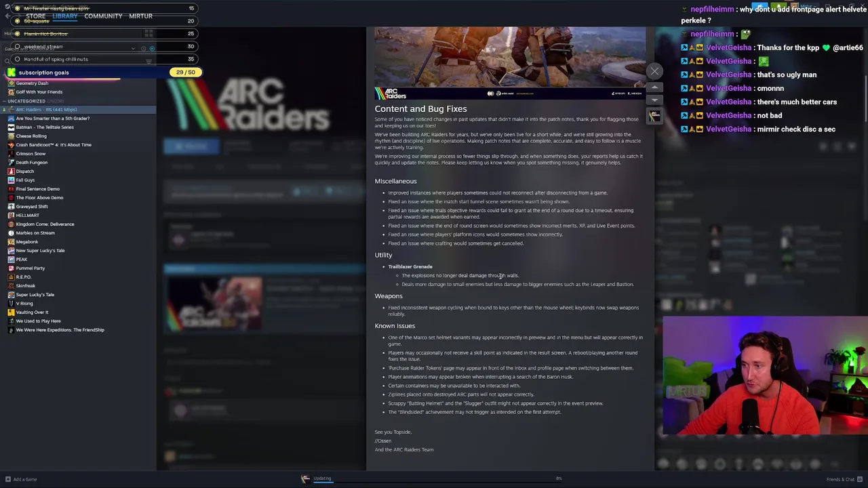Click the Batman Telltale Series game icon
The image size is (868, 488).
11,127
